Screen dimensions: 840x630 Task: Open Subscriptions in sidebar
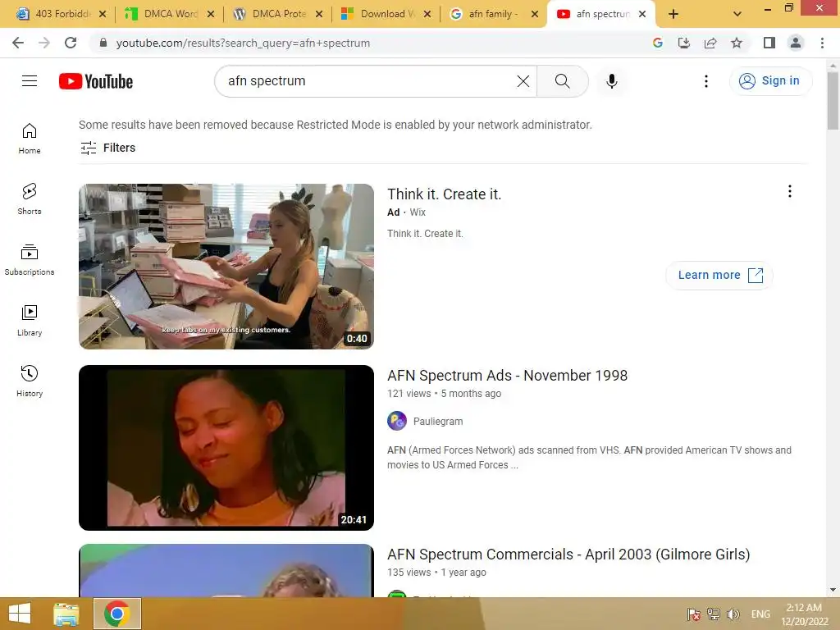(30, 260)
